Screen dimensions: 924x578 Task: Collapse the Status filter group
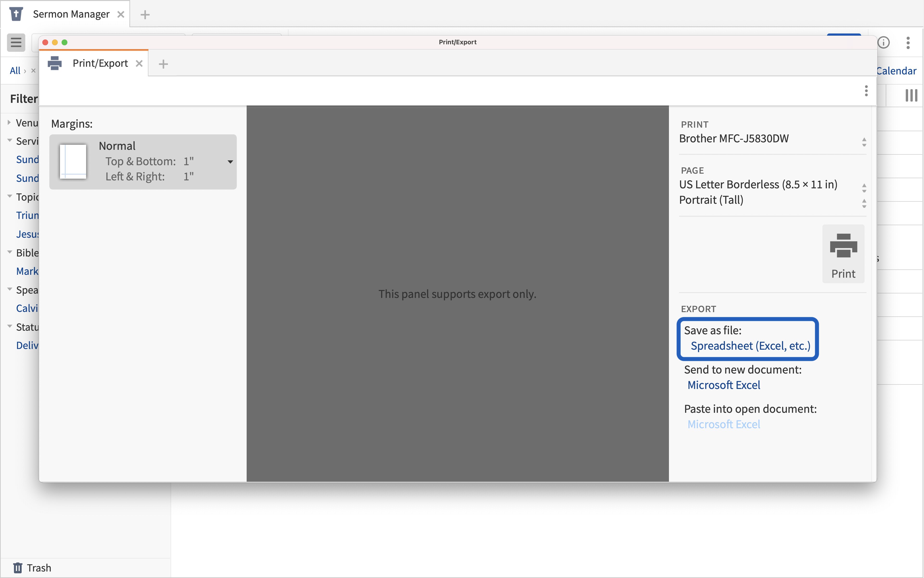pos(10,327)
